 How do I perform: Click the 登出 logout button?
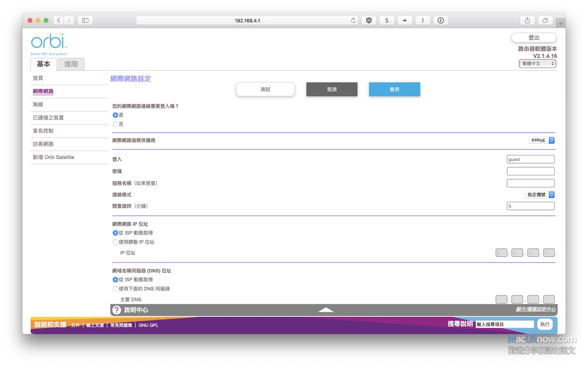click(x=534, y=38)
